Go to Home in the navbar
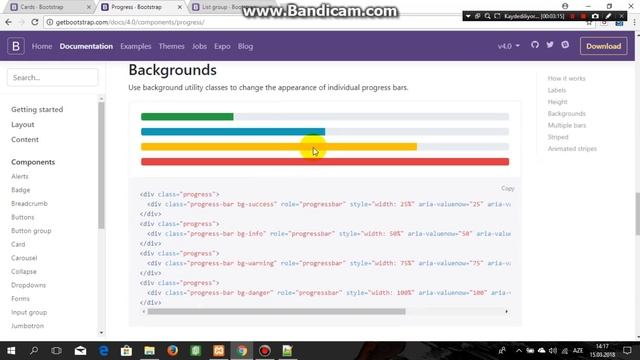This screenshot has width=640, height=360. [42, 46]
